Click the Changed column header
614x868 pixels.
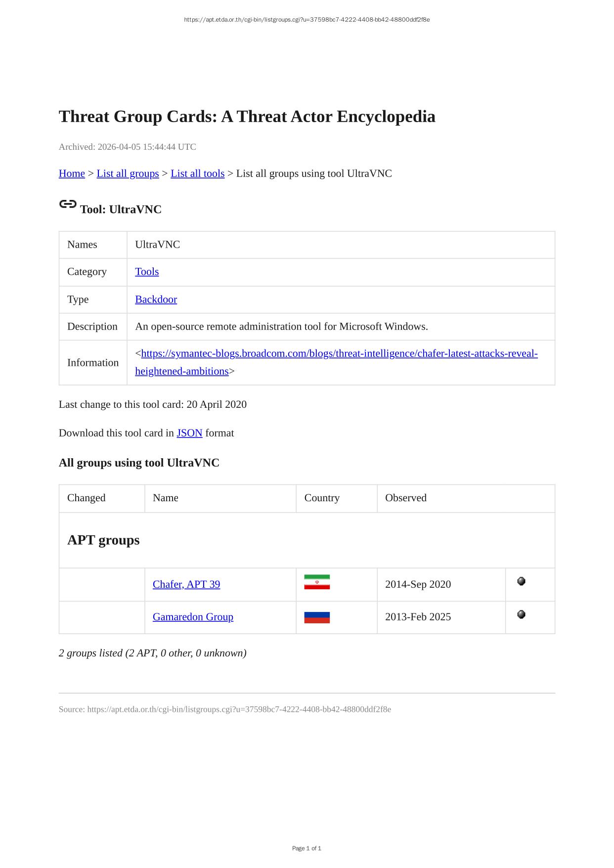[87, 498]
